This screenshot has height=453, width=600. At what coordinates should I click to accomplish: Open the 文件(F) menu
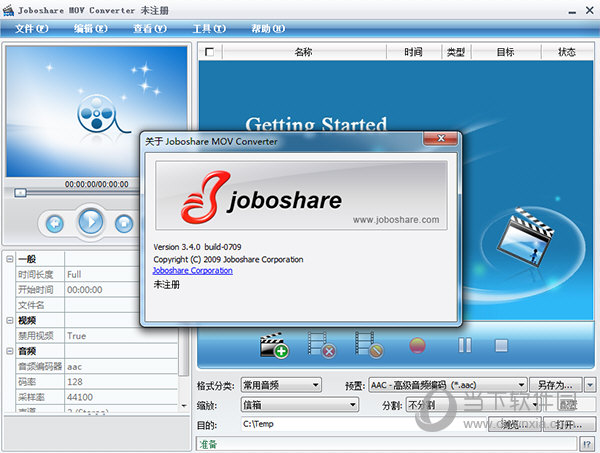click(31, 29)
